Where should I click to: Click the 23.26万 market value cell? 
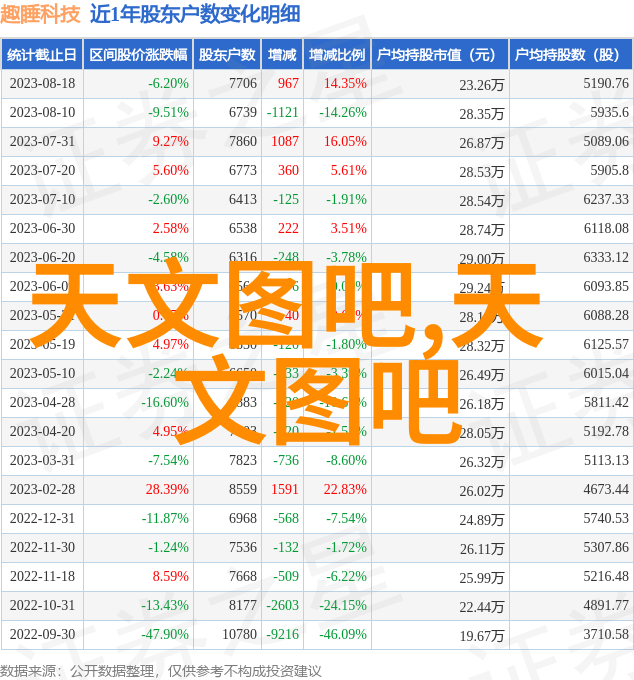[482, 85]
